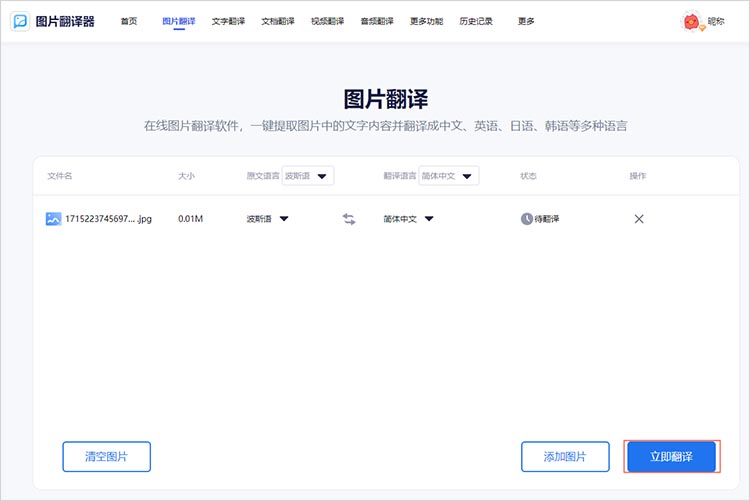Click the 图片翻译器 brand title
Image resolution: width=750 pixels, height=501 pixels.
pos(65,21)
